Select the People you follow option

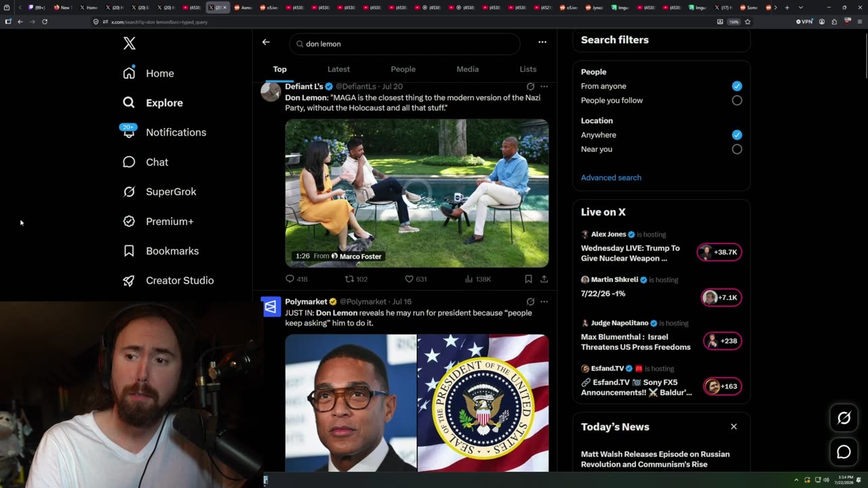coord(737,100)
